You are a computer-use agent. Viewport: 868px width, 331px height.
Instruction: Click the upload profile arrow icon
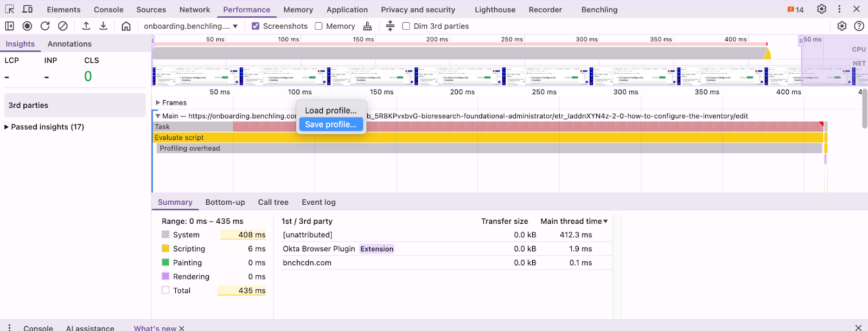pyautogui.click(x=86, y=26)
